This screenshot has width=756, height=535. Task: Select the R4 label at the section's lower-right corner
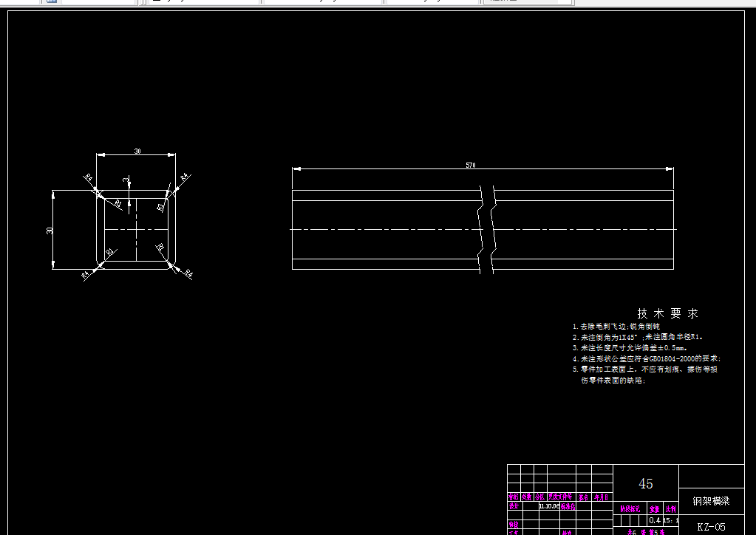[x=188, y=273]
